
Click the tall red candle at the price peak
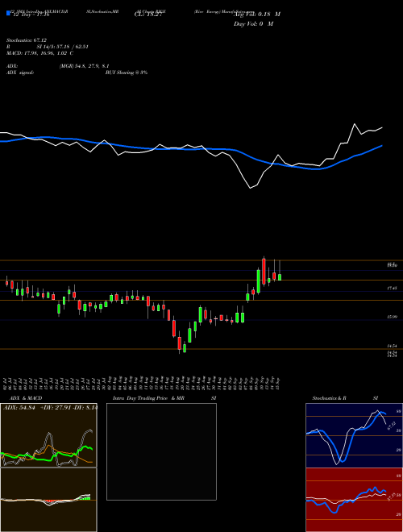264,271
